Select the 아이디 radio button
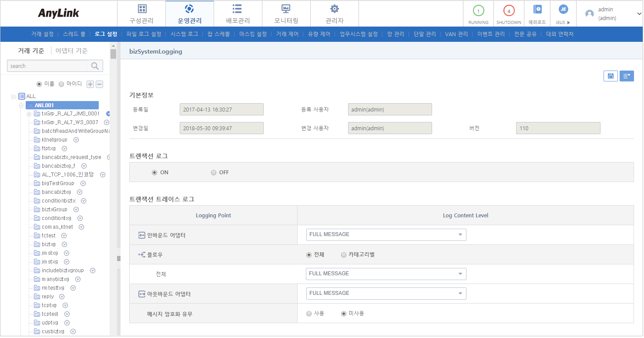Image resolution: width=644 pixels, height=338 pixels. 61,84
